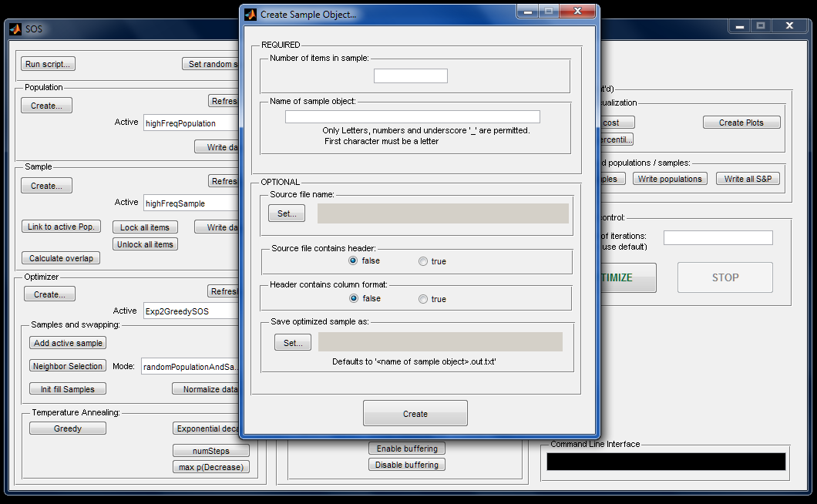817x504 pixels.
Task: Select false for Source file contains header
Action: pyautogui.click(x=353, y=260)
